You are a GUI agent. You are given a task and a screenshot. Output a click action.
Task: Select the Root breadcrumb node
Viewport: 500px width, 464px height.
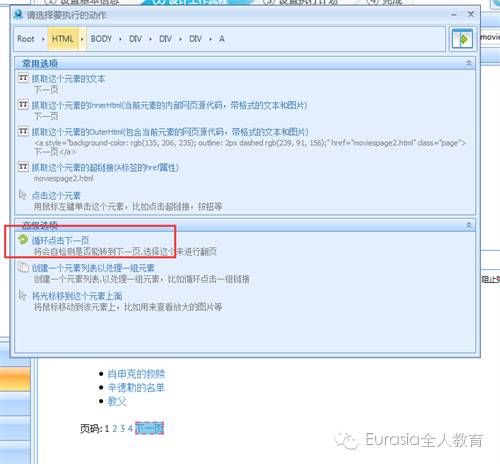26,39
